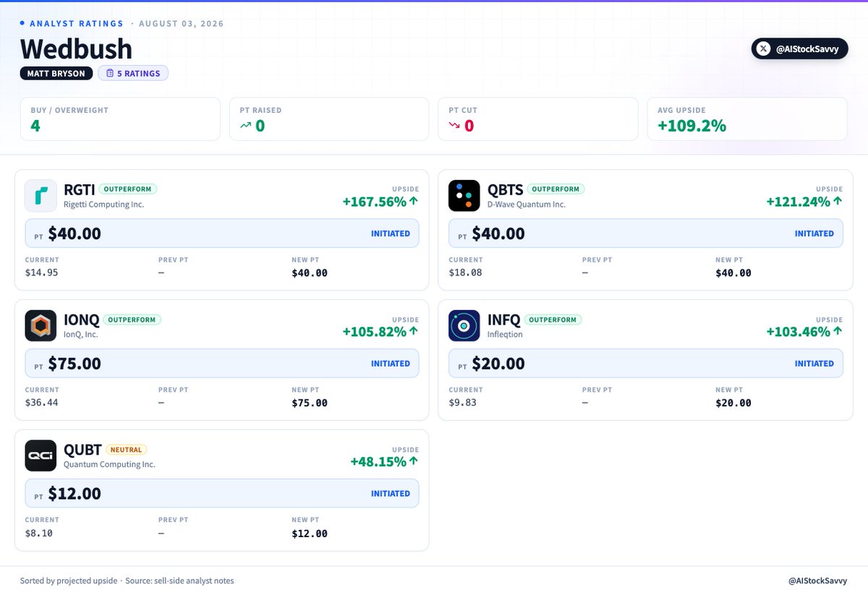The image size is (868, 595).
Task: Click the X logo in @AIStockSavvy badge
Action: 763,48
